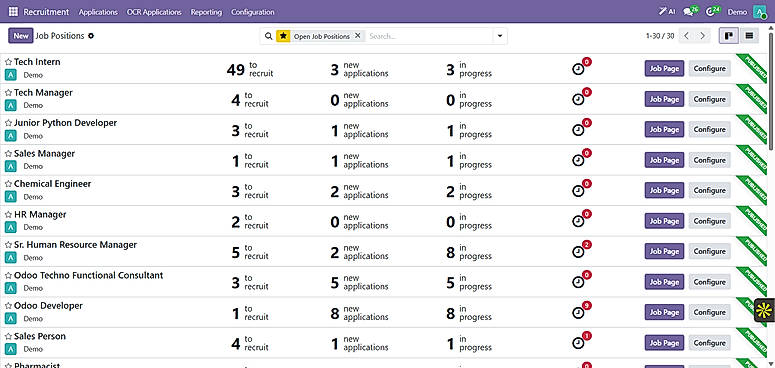Open Job Page for HR Manager
Screen dimensions: 775x368
[x=664, y=221]
